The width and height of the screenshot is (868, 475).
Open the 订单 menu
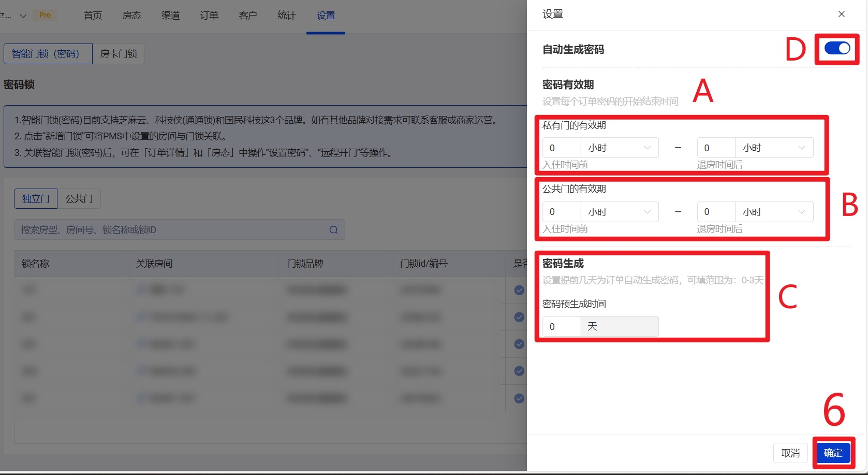[209, 16]
